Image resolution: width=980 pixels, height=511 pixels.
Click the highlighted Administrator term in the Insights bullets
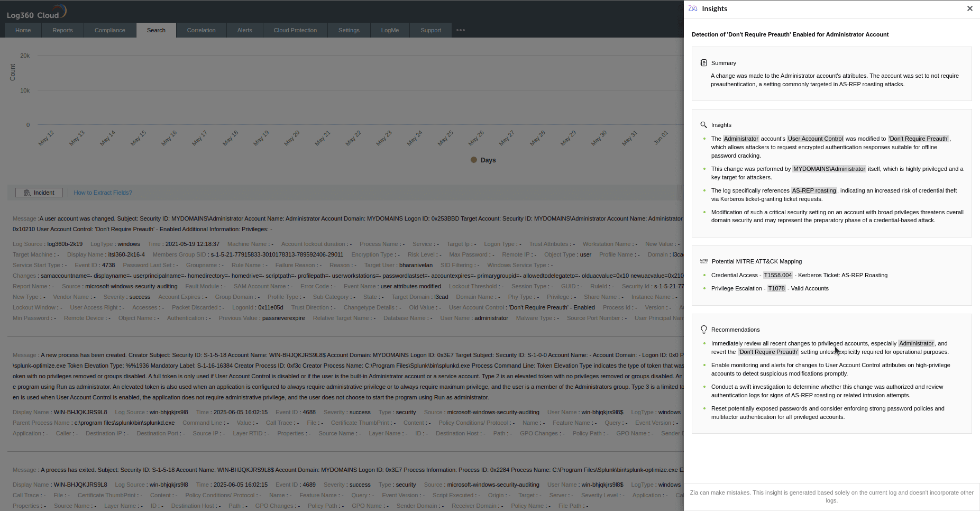[x=741, y=139]
